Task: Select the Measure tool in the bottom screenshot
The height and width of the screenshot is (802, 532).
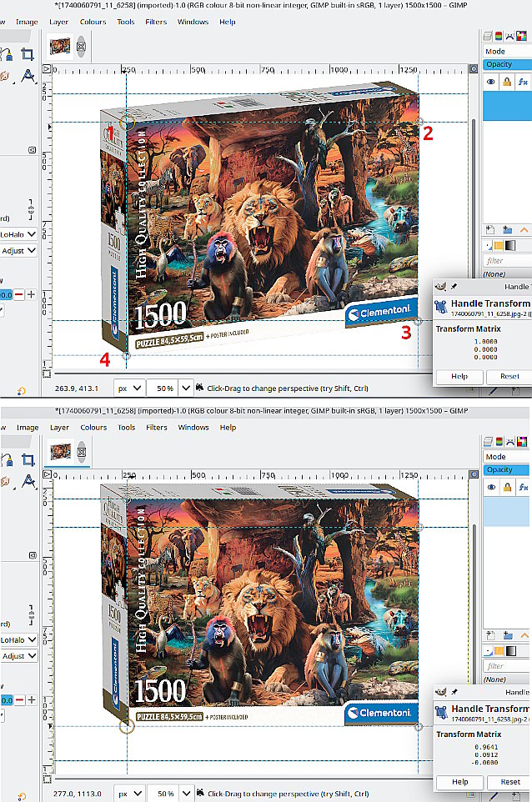Action: point(28,481)
